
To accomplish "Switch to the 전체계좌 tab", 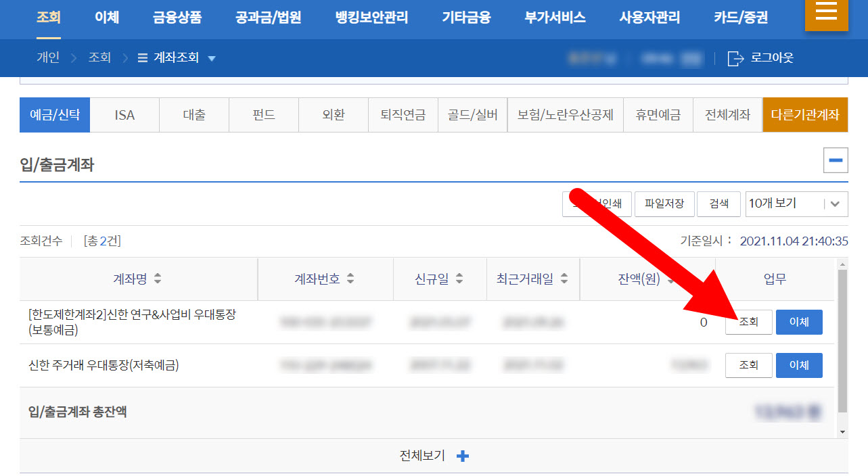I will [727, 115].
